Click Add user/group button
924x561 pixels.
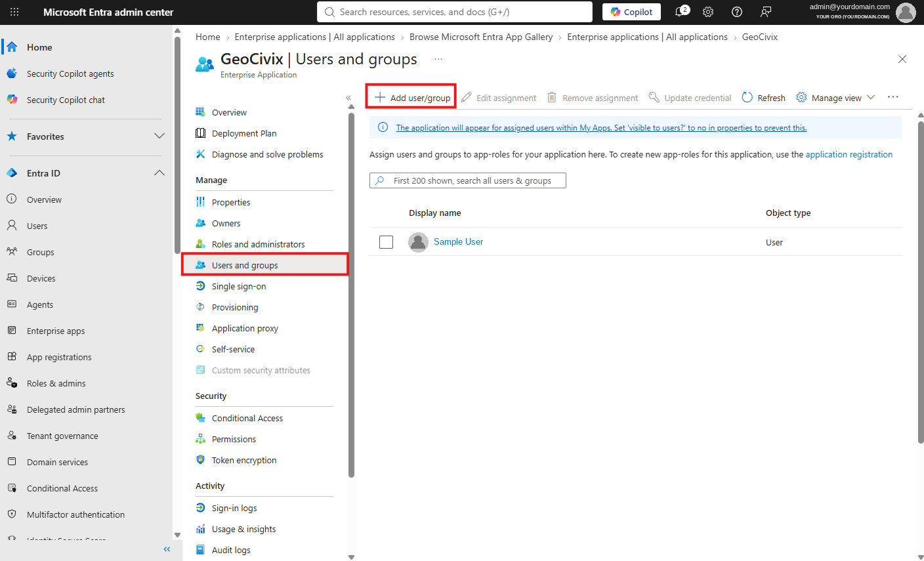[x=412, y=97]
